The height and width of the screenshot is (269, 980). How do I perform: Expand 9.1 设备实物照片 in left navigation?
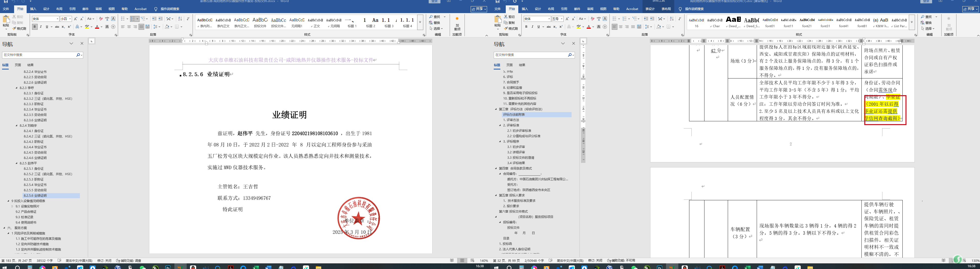pos(13,206)
